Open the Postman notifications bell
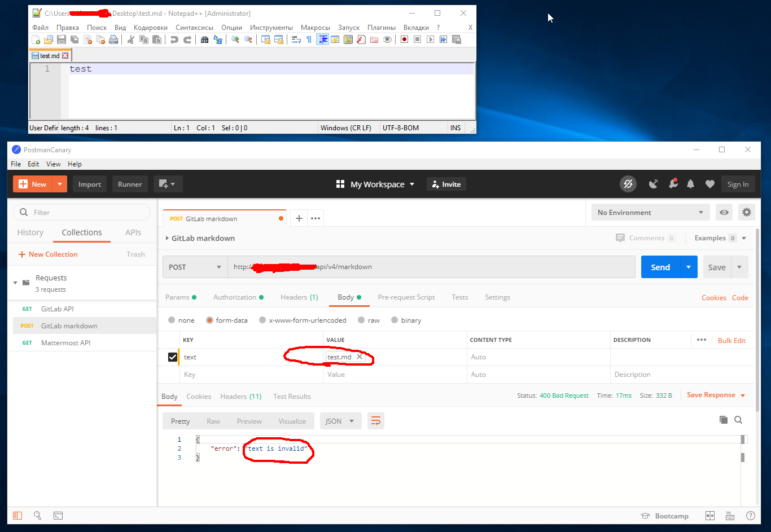This screenshot has height=532, width=771. pyautogui.click(x=690, y=184)
